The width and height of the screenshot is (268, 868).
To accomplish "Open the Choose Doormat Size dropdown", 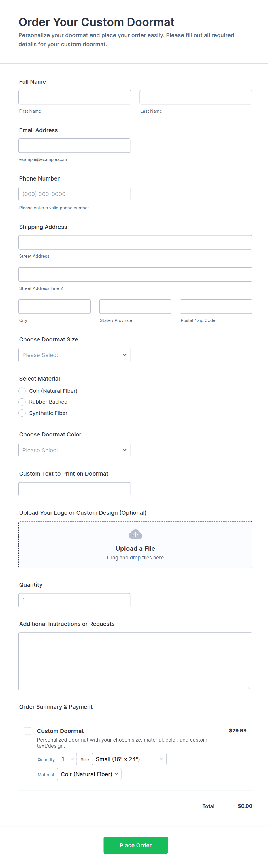I will click(x=74, y=355).
